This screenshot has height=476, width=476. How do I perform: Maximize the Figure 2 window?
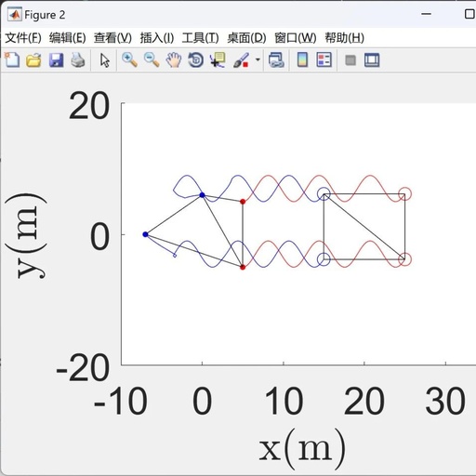click(x=469, y=14)
